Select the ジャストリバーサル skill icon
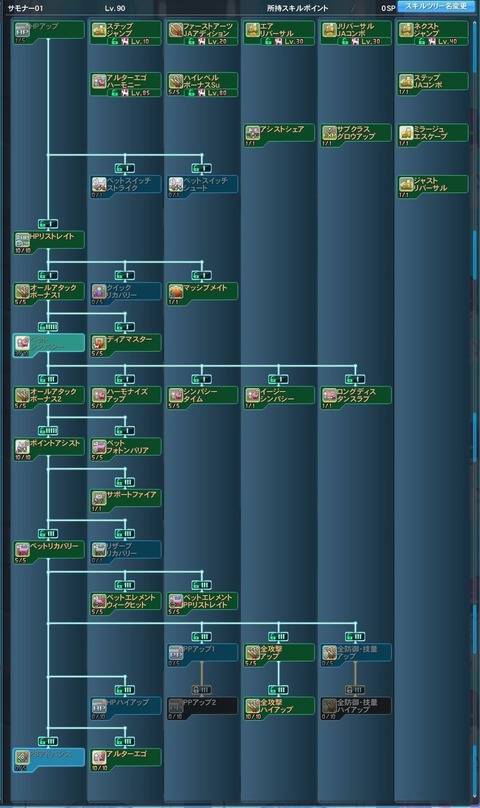Screen dimensions: 480x808 [x=406, y=184]
